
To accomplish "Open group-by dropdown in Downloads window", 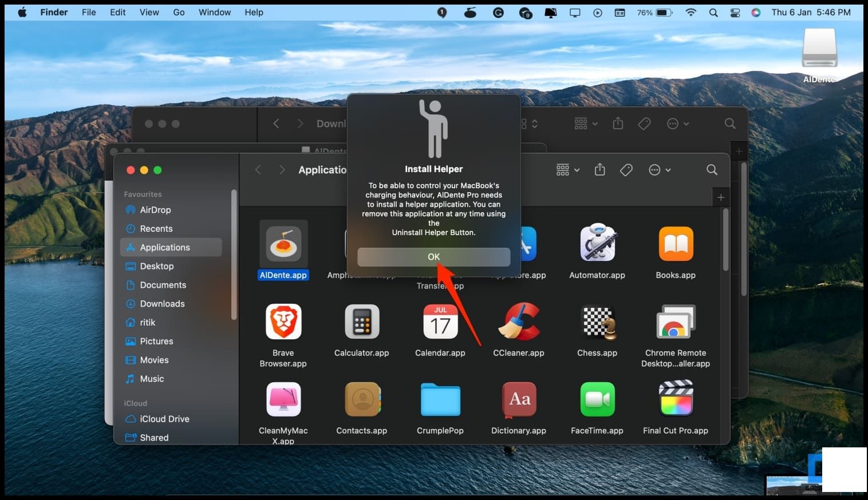I will pyautogui.click(x=586, y=124).
